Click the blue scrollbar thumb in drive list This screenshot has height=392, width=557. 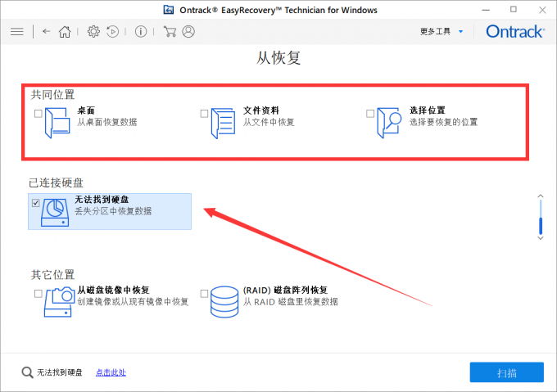pyautogui.click(x=541, y=226)
